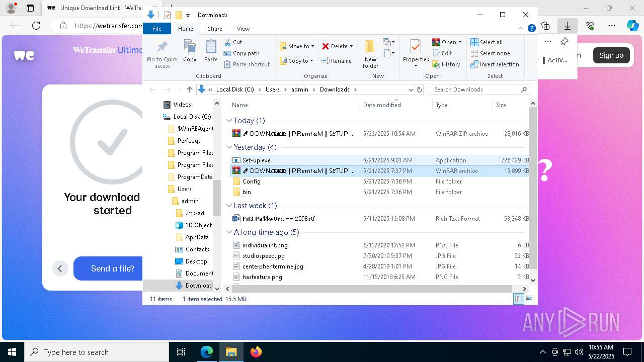
Task: Create a New folder
Action: 370,54
